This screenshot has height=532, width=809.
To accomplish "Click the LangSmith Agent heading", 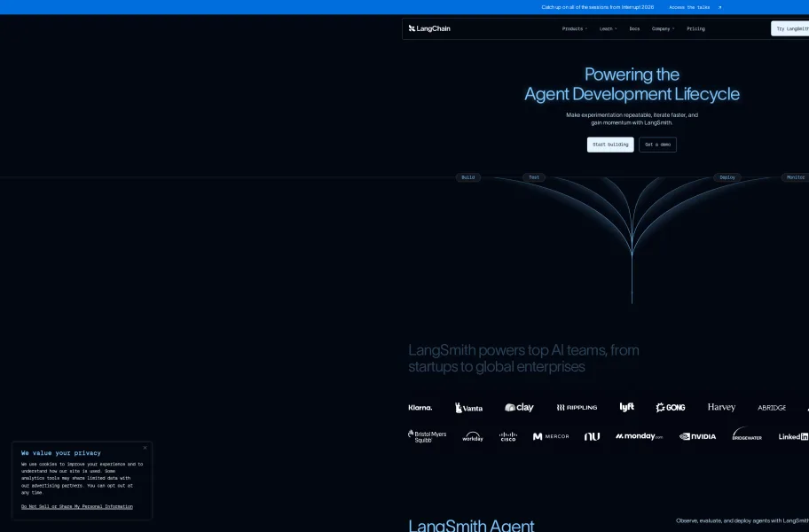I will click(471, 525).
